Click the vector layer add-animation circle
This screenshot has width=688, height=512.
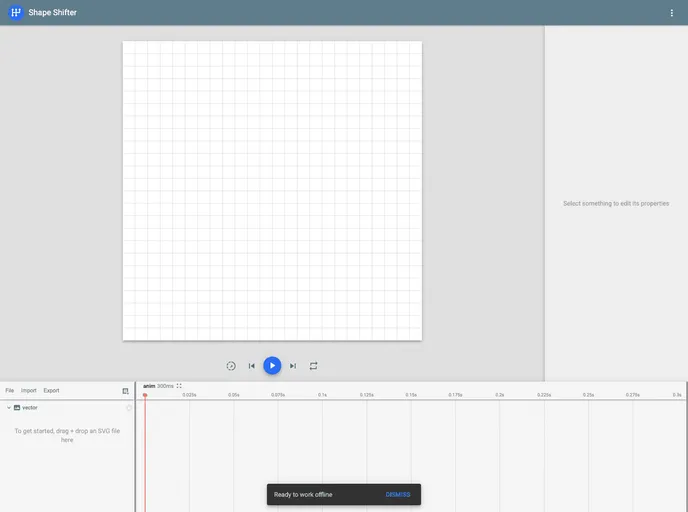pyautogui.click(x=129, y=408)
